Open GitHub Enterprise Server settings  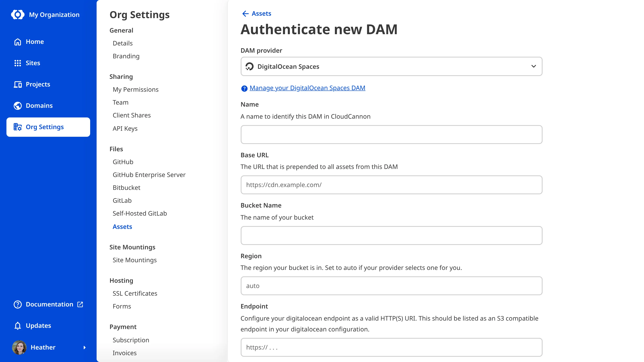click(x=149, y=175)
